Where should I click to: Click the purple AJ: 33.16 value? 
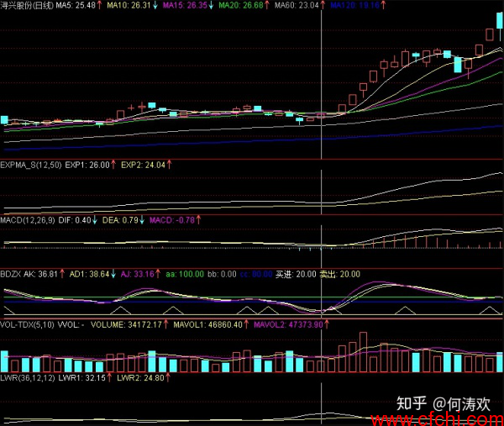[x=138, y=274]
